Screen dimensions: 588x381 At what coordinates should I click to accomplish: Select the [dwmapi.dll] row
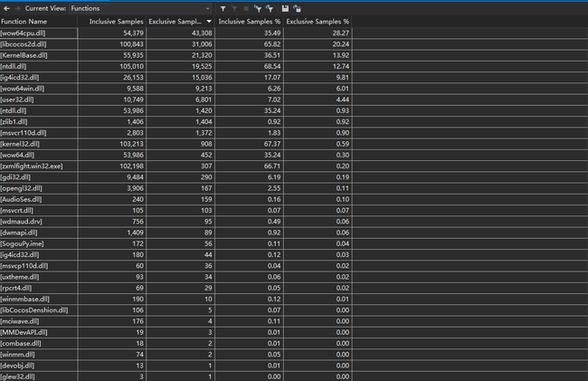point(175,233)
